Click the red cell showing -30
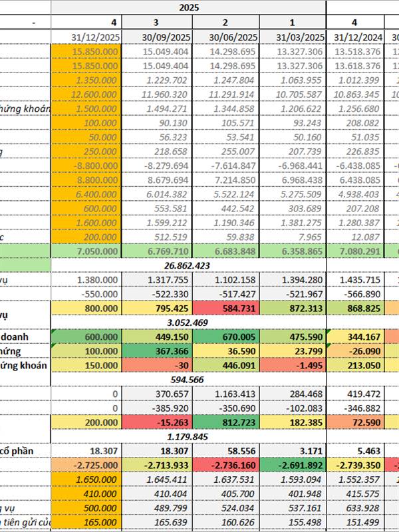The height and width of the screenshot is (532, 399). 157,365
